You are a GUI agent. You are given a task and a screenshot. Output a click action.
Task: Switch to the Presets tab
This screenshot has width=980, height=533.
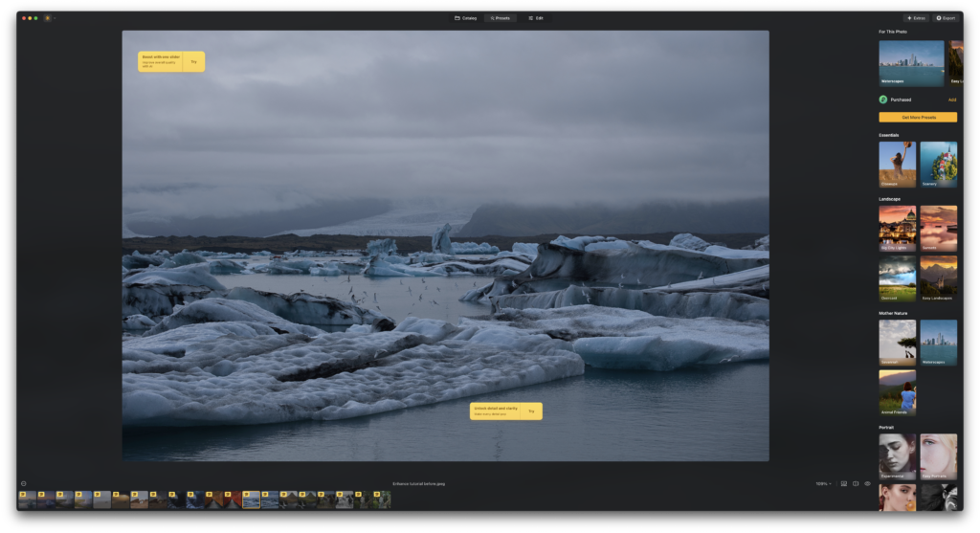point(500,18)
